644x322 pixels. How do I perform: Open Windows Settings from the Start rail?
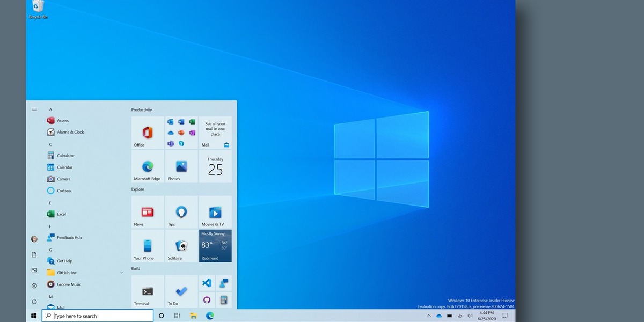click(x=34, y=286)
